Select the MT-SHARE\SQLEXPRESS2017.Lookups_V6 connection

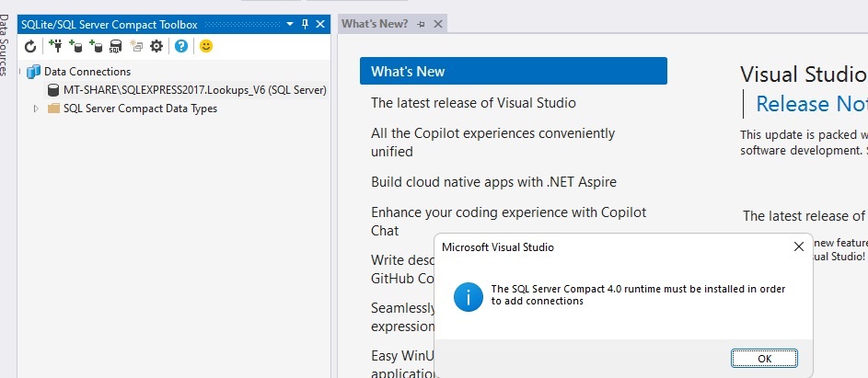pyautogui.click(x=187, y=89)
